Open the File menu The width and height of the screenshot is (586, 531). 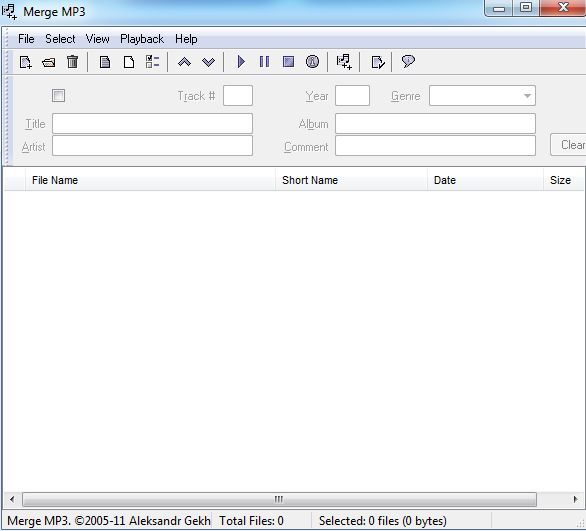coord(26,39)
